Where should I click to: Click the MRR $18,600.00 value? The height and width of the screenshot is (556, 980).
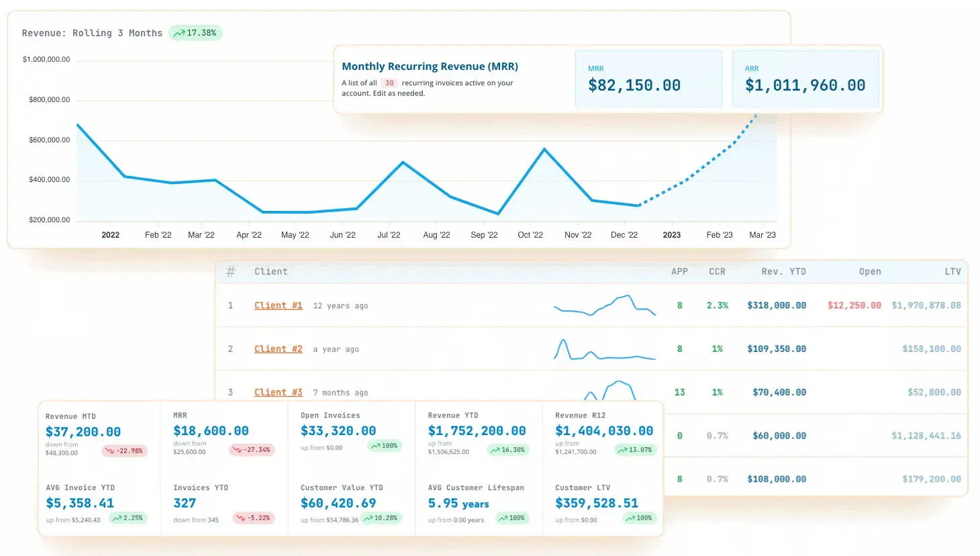[211, 431]
